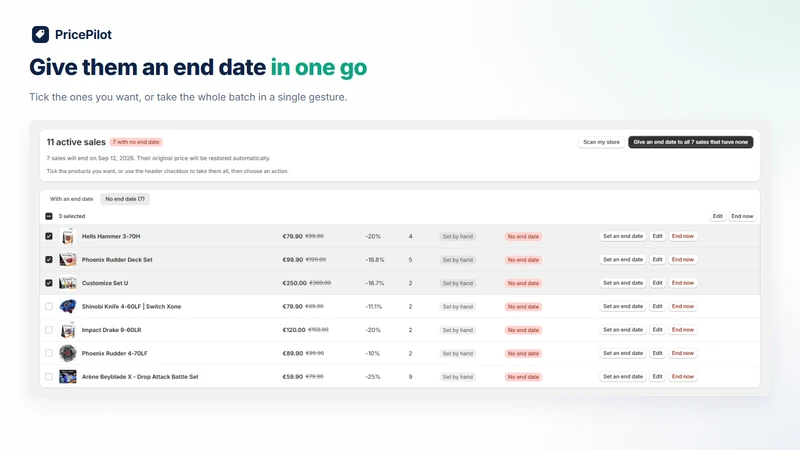Edit the Hells Hammer 3-70H sale
Image resolution: width=800 pixels, height=450 pixels.
[x=657, y=236]
